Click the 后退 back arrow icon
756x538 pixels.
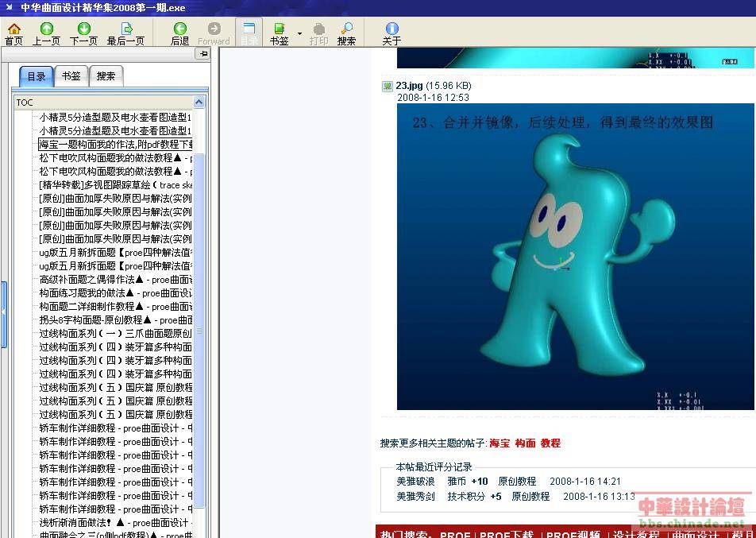180,33
